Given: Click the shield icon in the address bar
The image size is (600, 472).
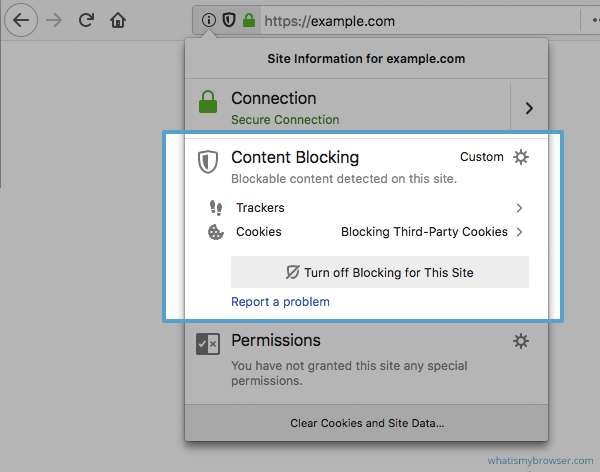Looking at the screenshot, I should point(229,20).
